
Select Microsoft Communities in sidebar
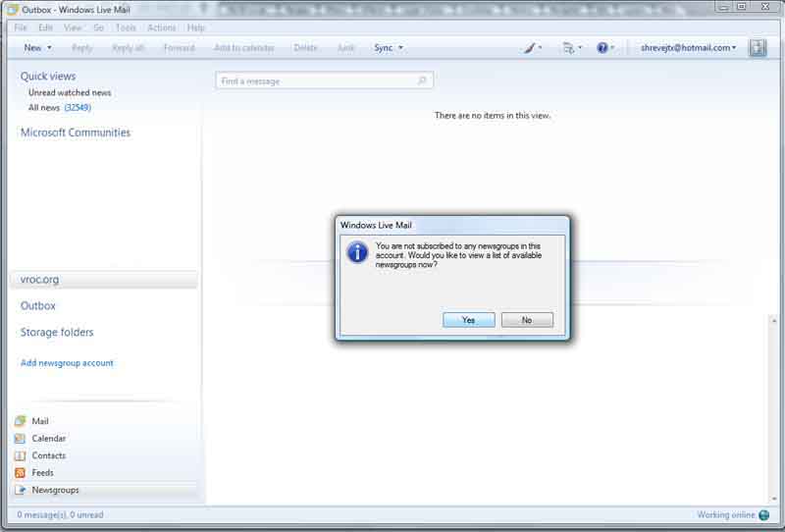click(x=76, y=133)
